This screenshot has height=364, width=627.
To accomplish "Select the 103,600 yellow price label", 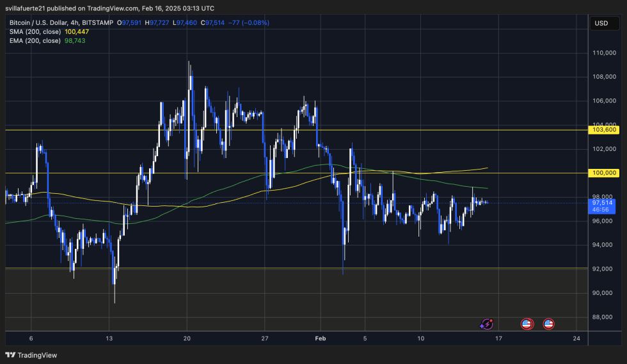I will (x=604, y=130).
